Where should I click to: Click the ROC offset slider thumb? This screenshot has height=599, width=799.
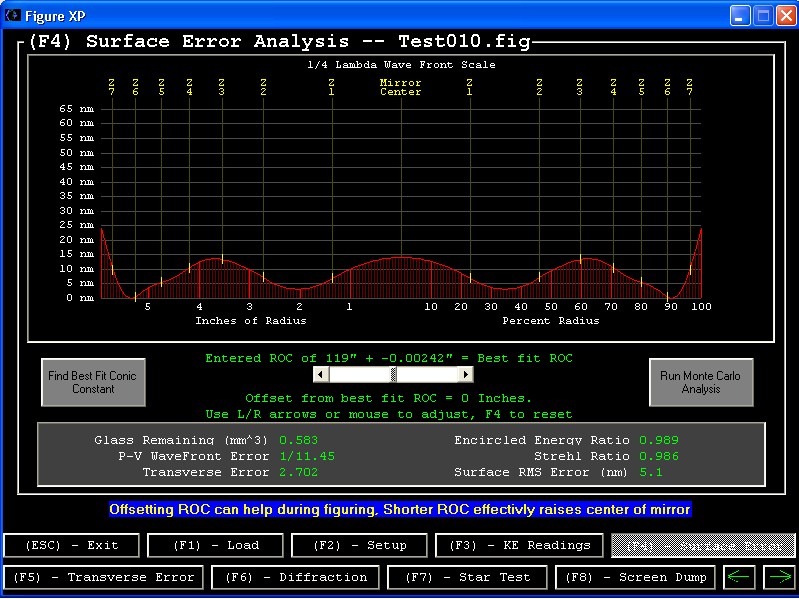click(393, 375)
